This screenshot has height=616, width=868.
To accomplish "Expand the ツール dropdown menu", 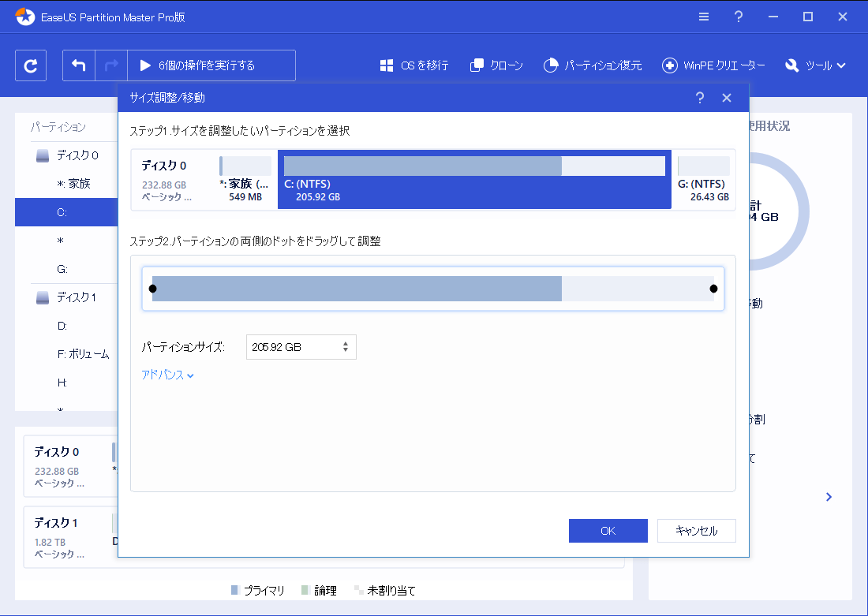I will coord(815,65).
